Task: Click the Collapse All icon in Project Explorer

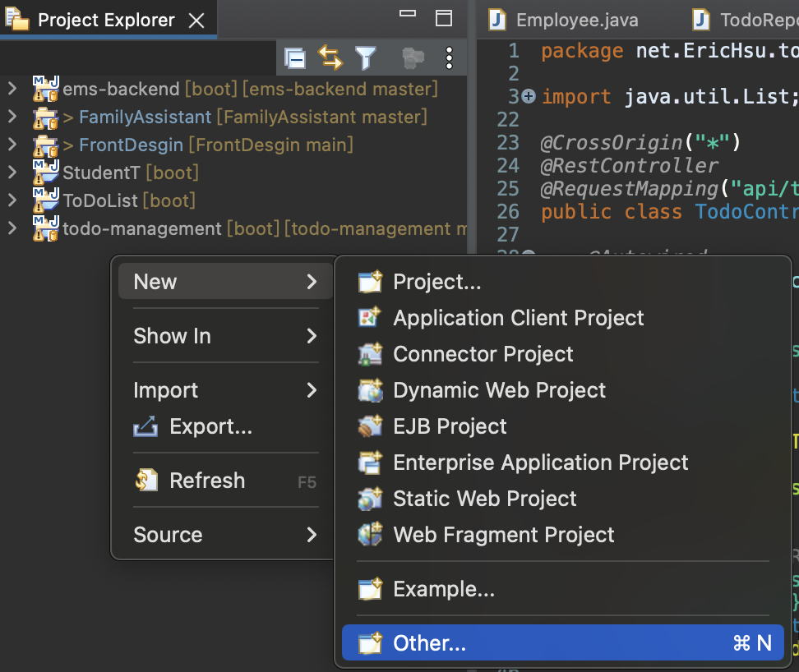Action: 295,58
